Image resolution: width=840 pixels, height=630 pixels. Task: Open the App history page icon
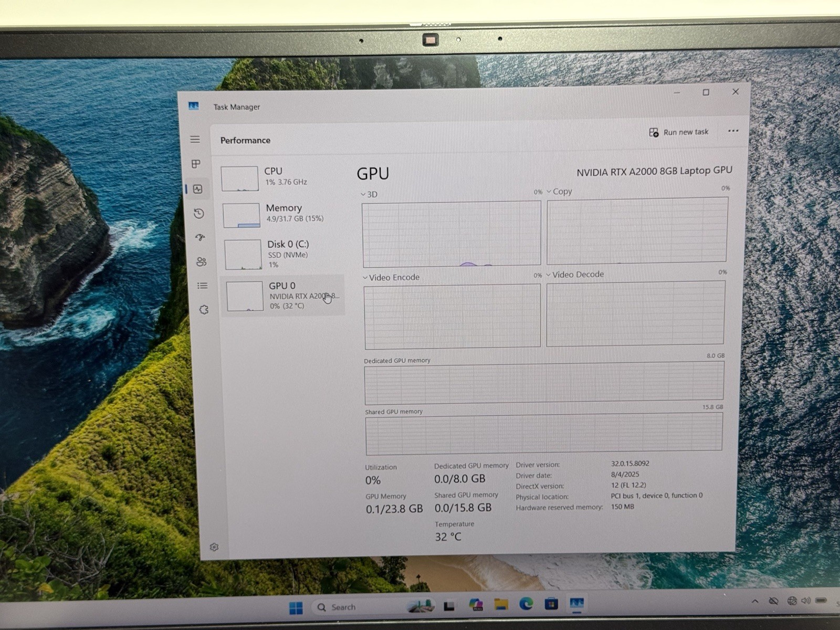click(198, 213)
